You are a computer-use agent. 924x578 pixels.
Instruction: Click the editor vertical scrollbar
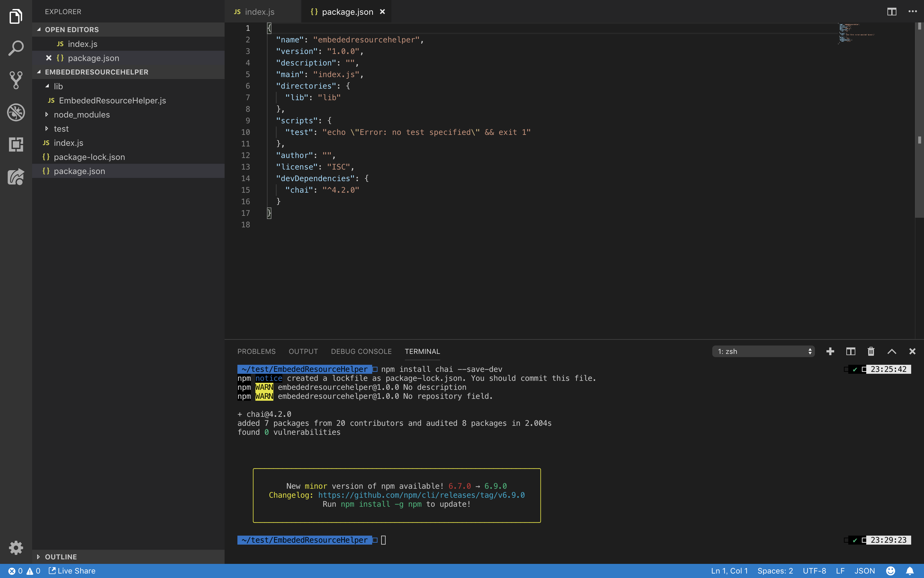coord(919,121)
